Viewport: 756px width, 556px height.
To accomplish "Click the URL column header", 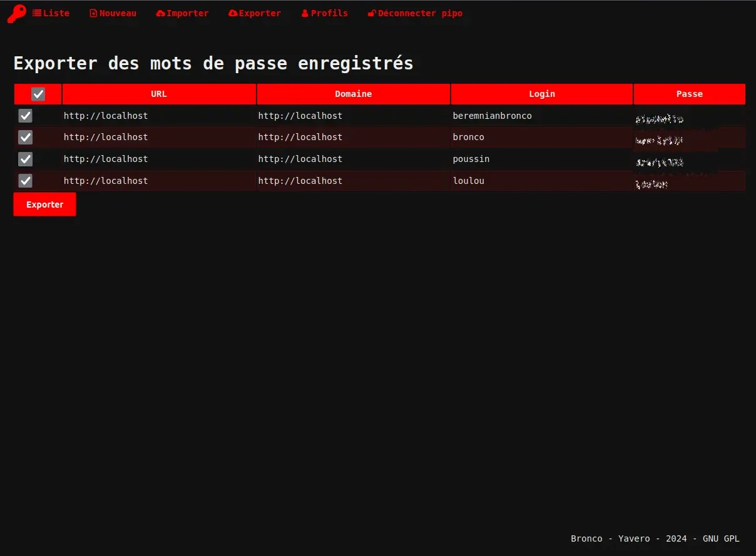I will click(x=159, y=94).
